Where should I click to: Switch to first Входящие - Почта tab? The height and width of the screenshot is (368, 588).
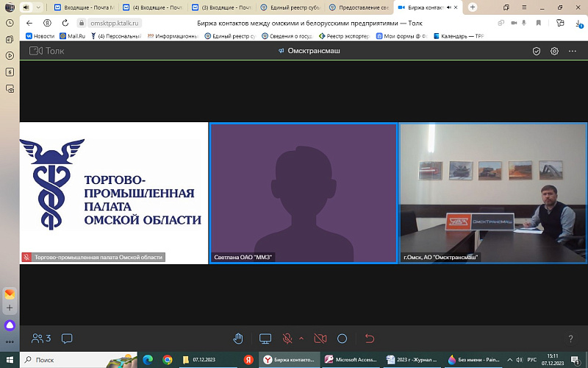[85, 7]
